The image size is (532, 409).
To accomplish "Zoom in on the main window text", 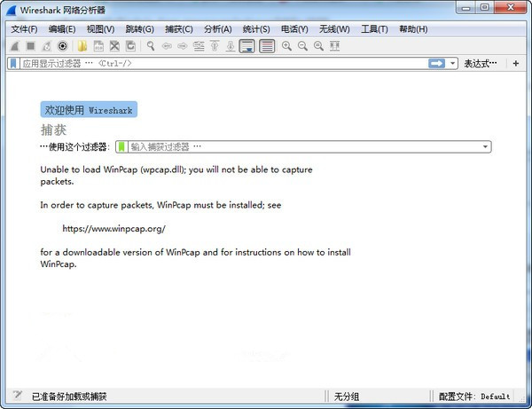I will [286, 46].
